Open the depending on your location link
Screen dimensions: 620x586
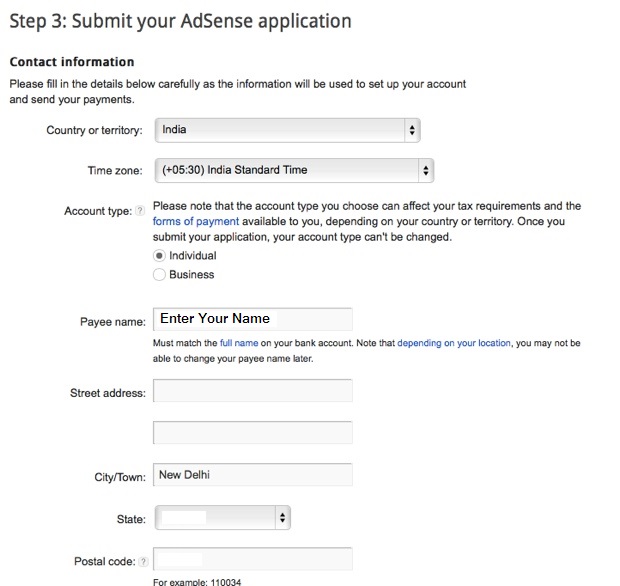(x=454, y=343)
